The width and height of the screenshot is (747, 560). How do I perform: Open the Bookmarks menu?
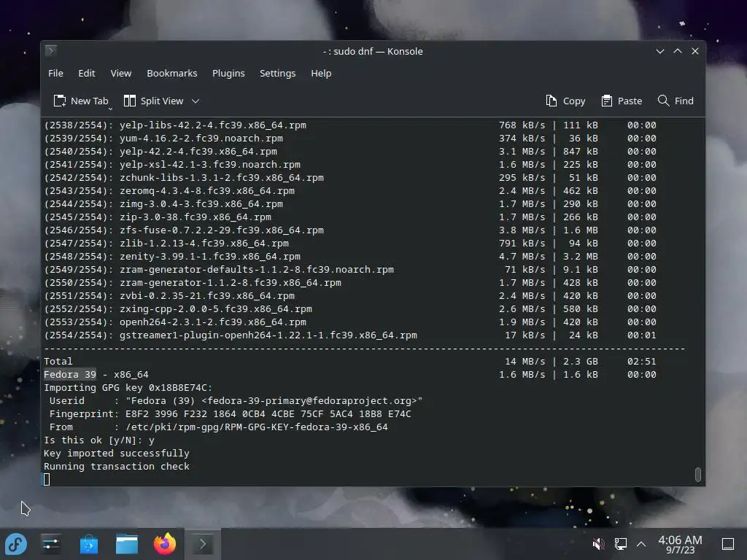[171, 74]
